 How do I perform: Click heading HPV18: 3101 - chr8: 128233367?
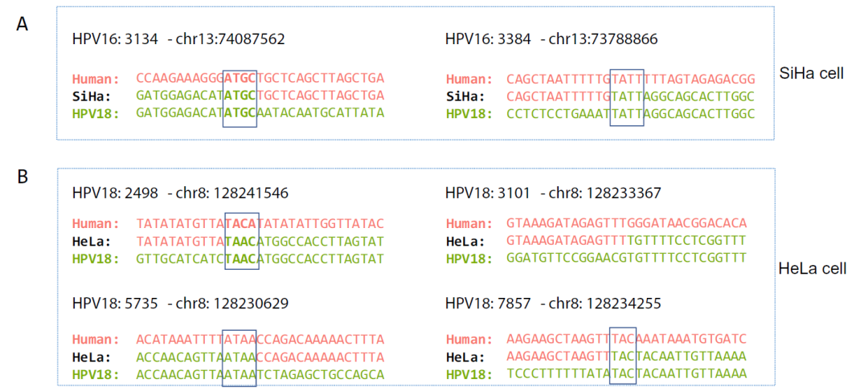pos(553,193)
